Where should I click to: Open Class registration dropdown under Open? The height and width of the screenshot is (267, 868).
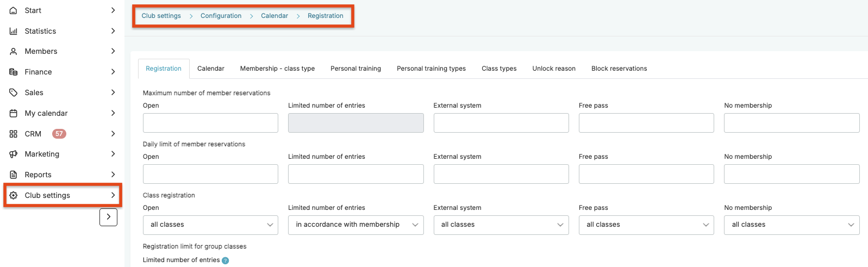pyautogui.click(x=210, y=225)
